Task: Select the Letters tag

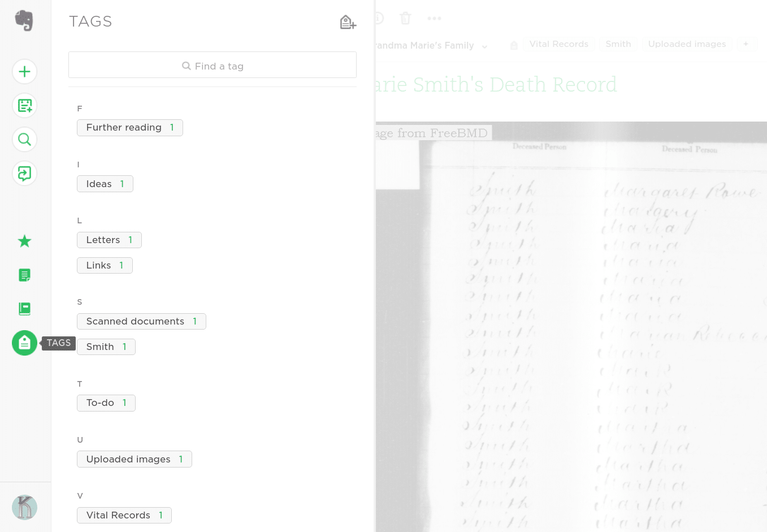Action: click(109, 240)
